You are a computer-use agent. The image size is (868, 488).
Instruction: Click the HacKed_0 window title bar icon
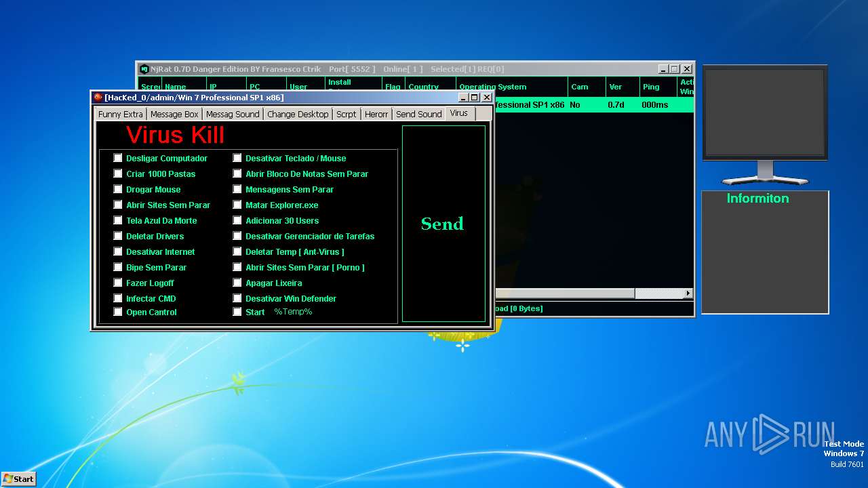[98, 98]
